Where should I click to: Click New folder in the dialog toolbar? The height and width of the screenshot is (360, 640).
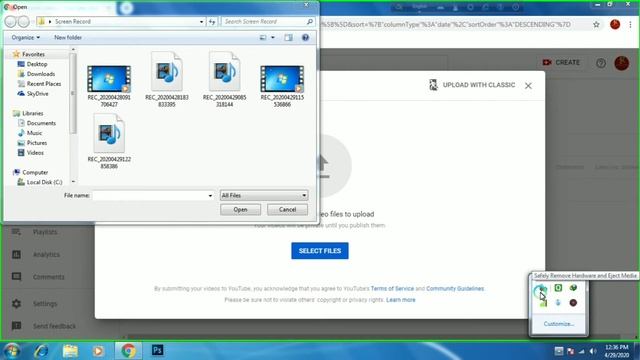point(68,38)
